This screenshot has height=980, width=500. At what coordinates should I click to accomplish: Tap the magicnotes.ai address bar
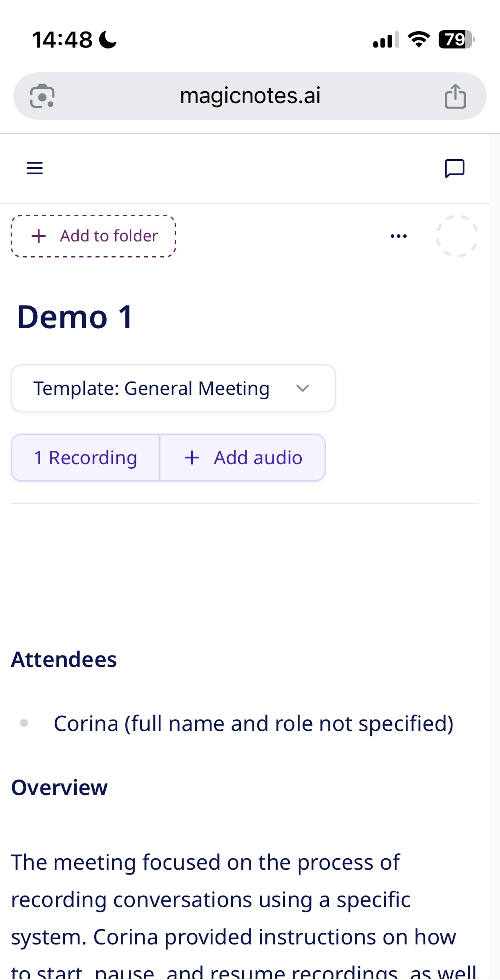point(250,96)
